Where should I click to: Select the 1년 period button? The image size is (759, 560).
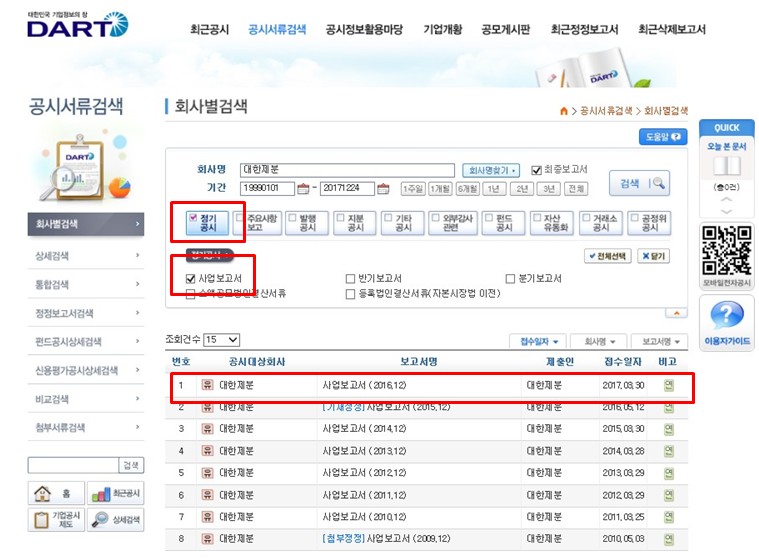pos(494,189)
